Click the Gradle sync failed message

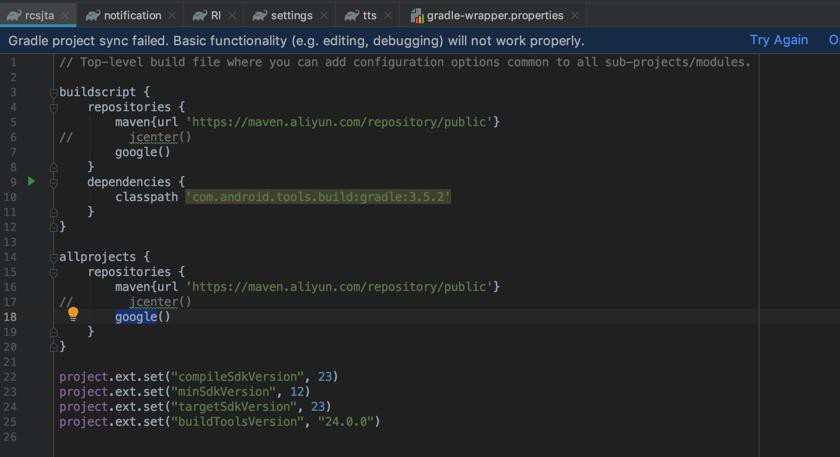pyautogui.click(x=296, y=41)
